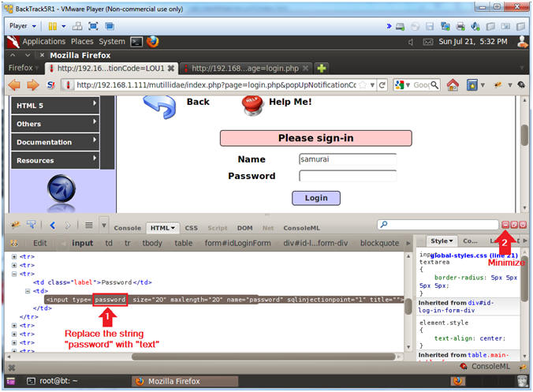Image resolution: width=533 pixels, height=392 pixels.
Task: Switch to the Firebug DOM tab
Action: click(x=244, y=228)
